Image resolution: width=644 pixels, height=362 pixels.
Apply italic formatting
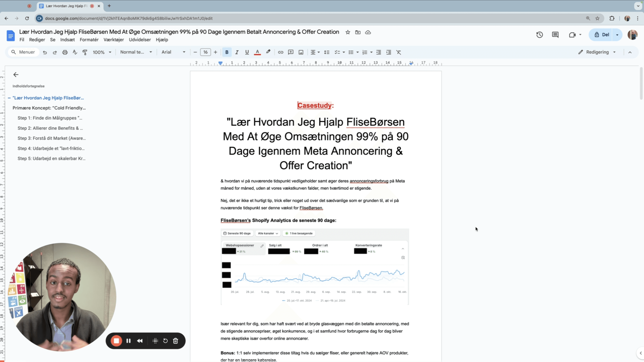pyautogui.click(x=237, y=52)
